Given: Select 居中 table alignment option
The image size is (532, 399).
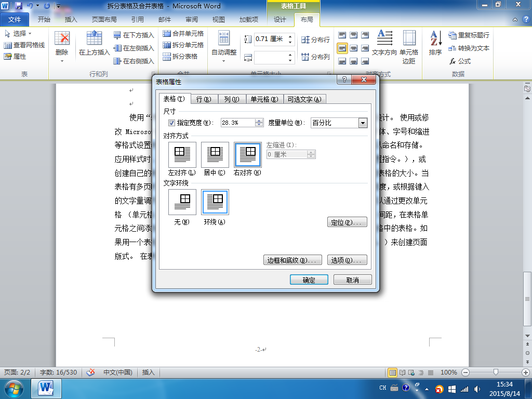Looking at the screenshot, I should click(x=215, y=155).
